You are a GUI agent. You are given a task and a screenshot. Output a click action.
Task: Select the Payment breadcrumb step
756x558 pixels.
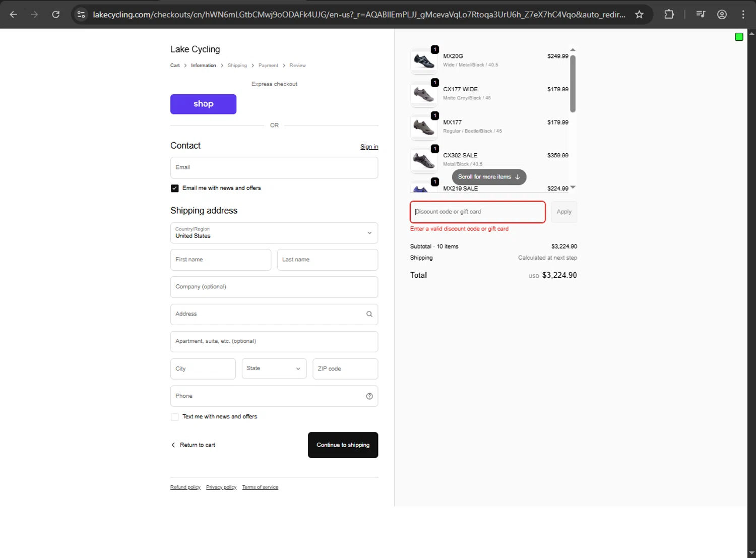tap(268, 66)
